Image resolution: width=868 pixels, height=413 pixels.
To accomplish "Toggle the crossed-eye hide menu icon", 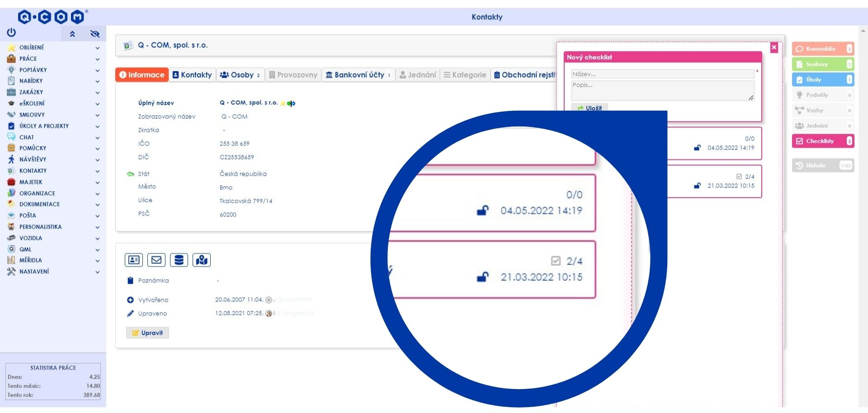I will pos(95,34).
